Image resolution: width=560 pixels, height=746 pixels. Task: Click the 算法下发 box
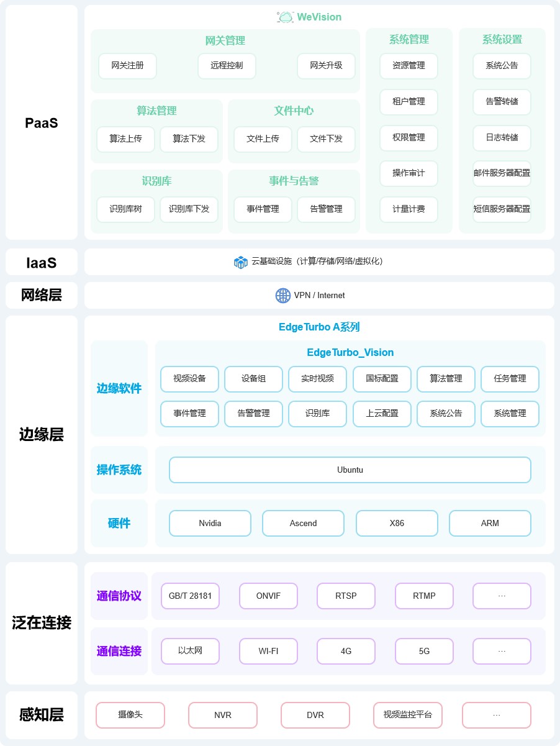[189, 139]
